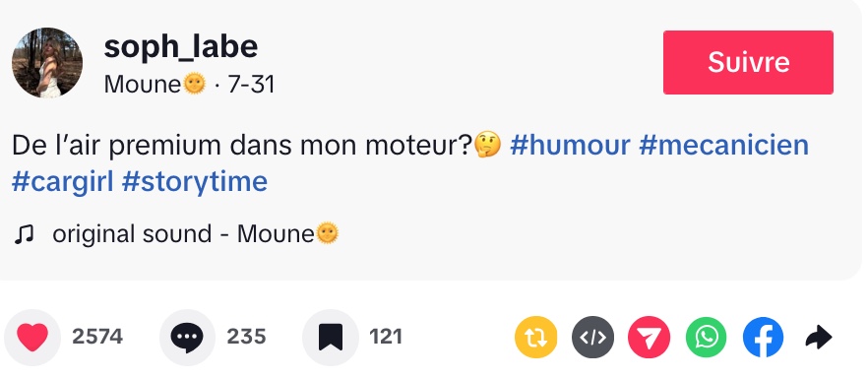Screen dimensions: 868x378
Task: Open the #storytime hashtag
Action: [x=195, y=181]
